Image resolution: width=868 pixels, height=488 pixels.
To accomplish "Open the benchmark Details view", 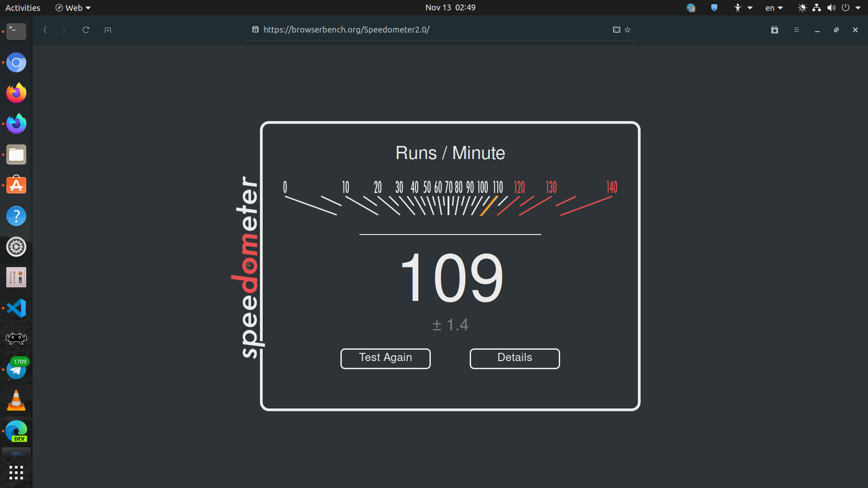I will 514,358.
